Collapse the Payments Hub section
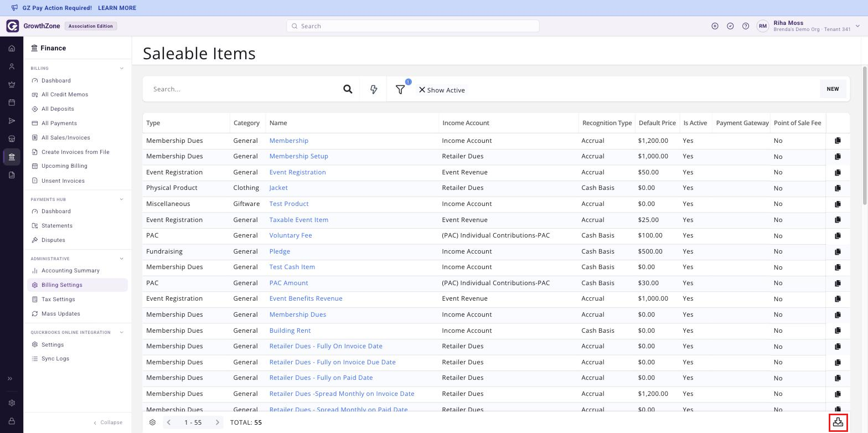Viewport: 868px width, 433px height. 122,199
